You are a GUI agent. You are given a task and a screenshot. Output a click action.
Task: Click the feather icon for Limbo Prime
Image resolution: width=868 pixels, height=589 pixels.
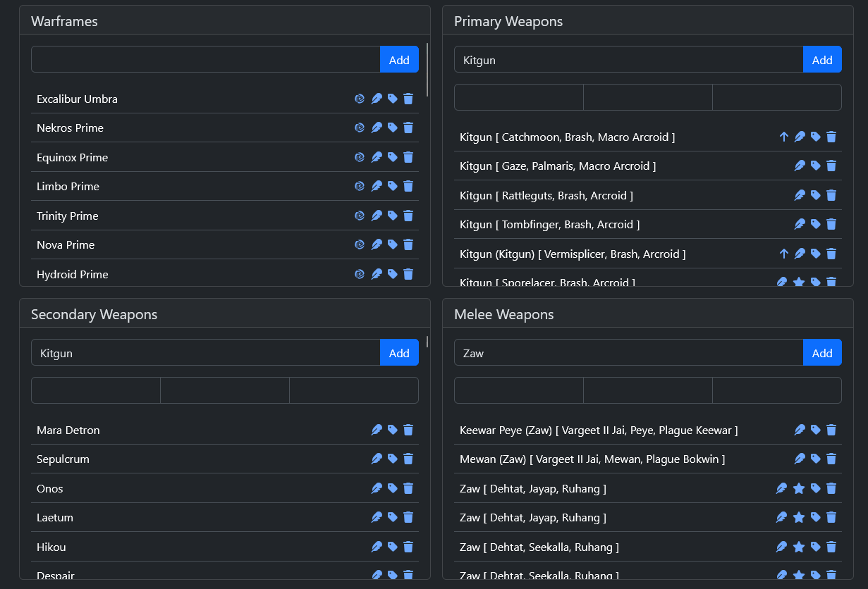(x=377, y=187)
